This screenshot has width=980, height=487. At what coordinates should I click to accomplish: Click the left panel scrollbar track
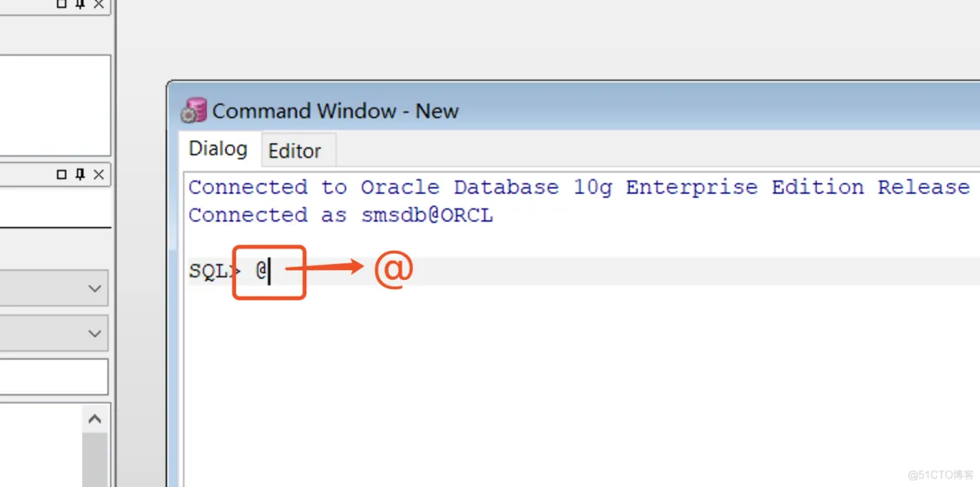pyautogui.click(x=94, y=460)
